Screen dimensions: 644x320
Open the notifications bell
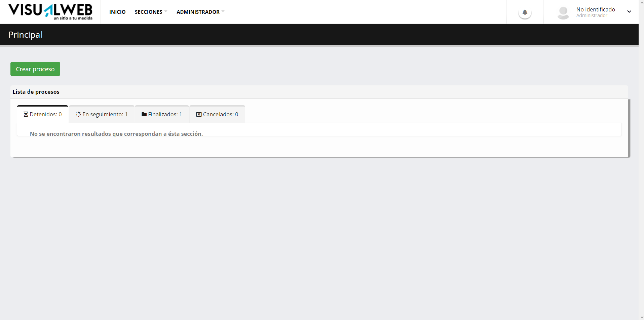(525, 12)
